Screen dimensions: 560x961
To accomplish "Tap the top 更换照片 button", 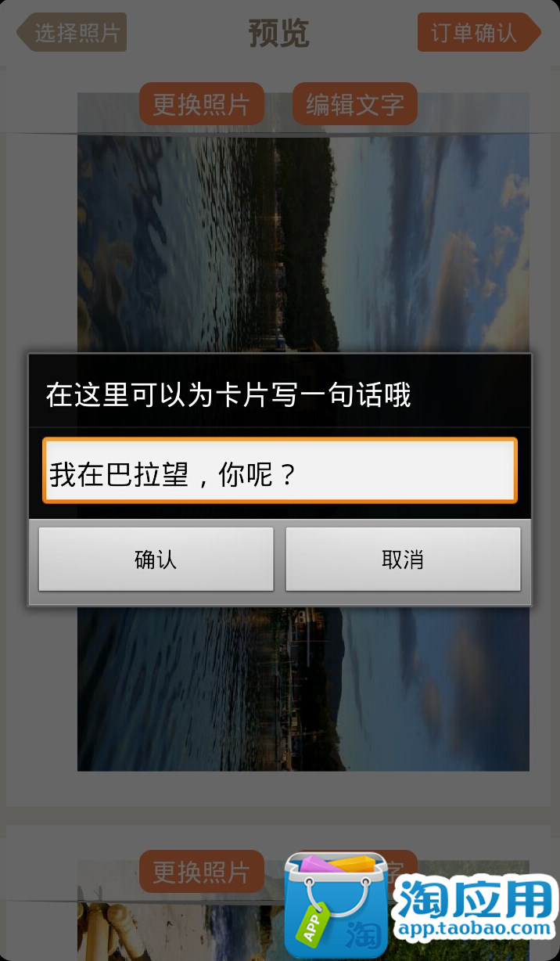I will click(x=201, y=103).
